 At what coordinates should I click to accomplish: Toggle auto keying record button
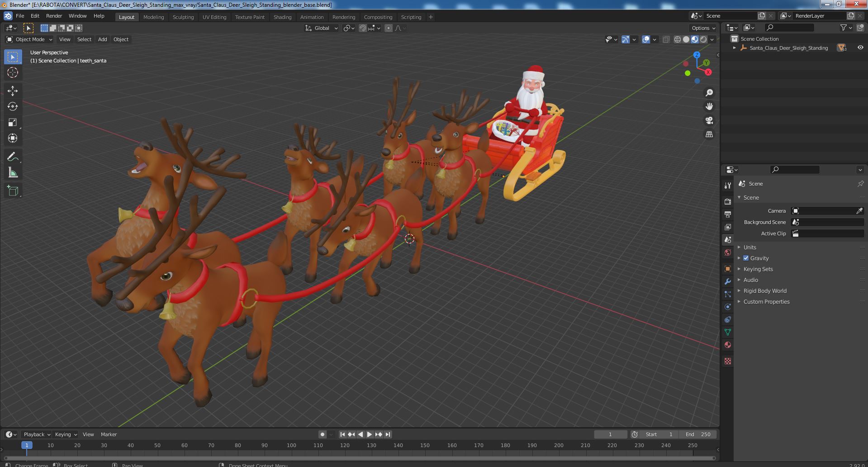(322, 434)
